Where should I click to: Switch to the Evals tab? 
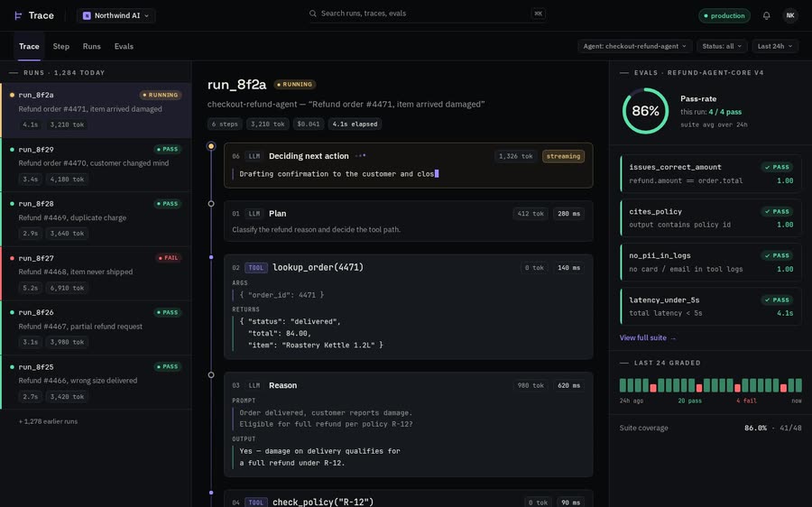[124, 46]
